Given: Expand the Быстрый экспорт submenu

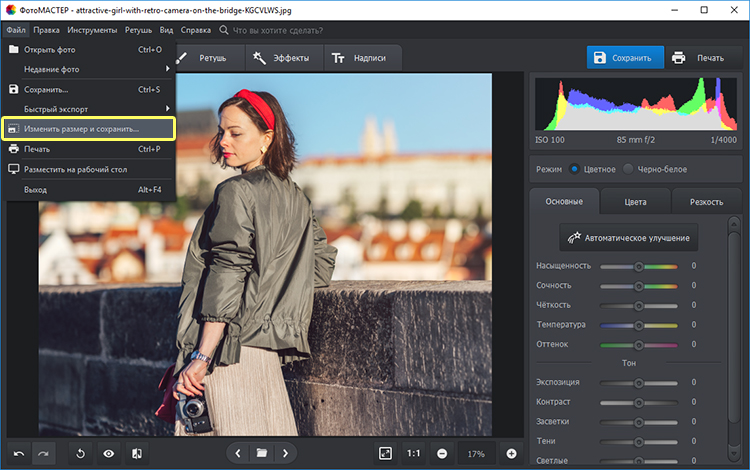Looking at the screenshot, I should 88,108.
